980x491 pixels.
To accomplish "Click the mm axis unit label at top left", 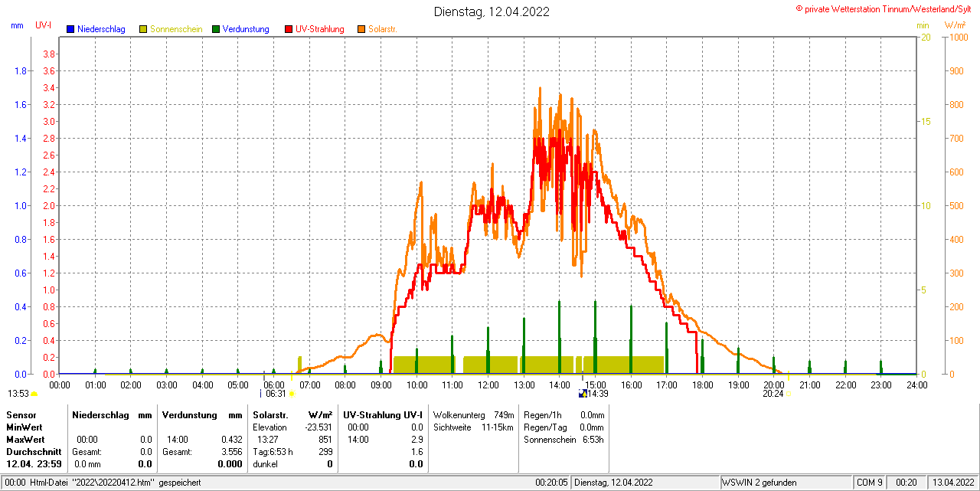I will tap(17, 25).
